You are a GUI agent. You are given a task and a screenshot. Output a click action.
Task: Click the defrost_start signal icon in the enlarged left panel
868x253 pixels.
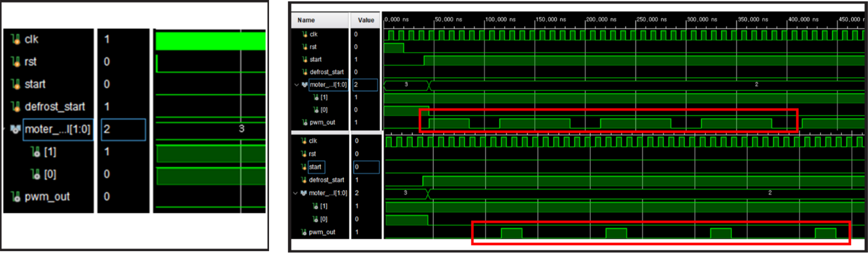tap(15, 107)
